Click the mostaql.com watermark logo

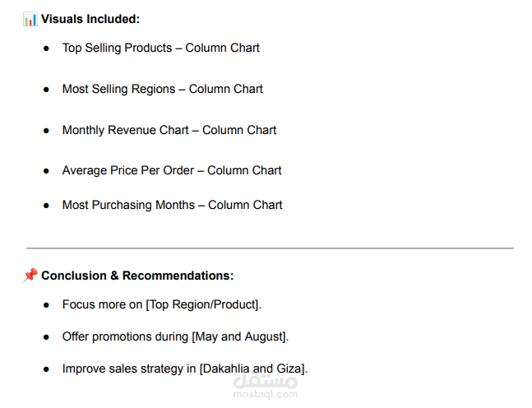pyautogui.click(x=266, y=381)
